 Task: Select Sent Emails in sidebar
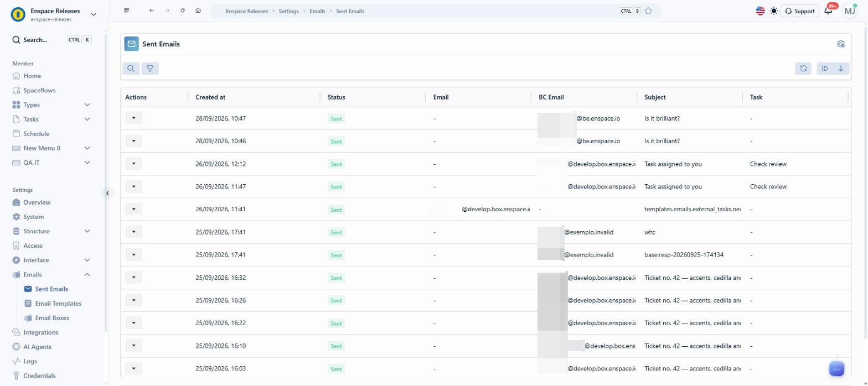[x=51, y=289]
